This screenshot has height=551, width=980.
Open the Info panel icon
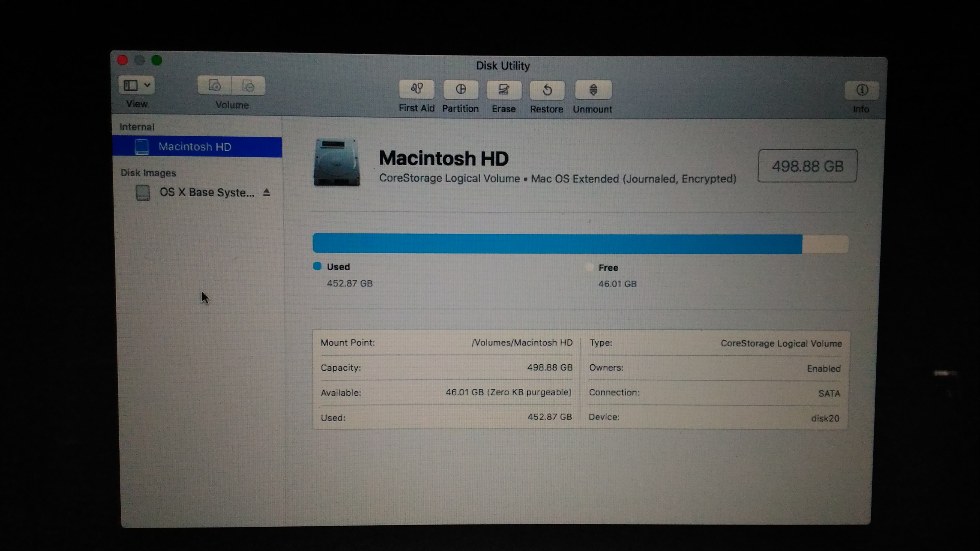point(862,90)
